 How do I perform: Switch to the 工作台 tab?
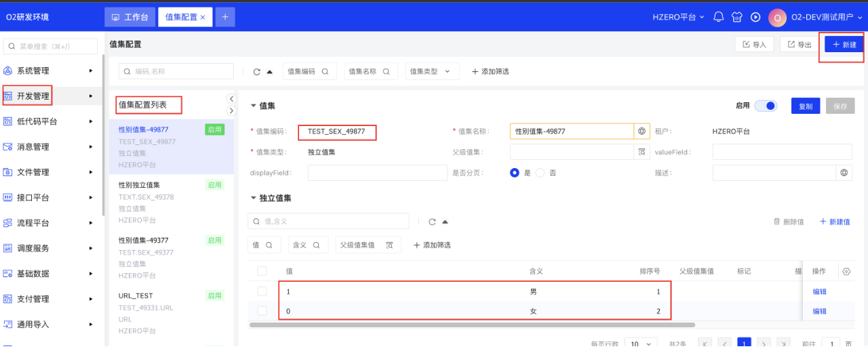tap(130, 17)
